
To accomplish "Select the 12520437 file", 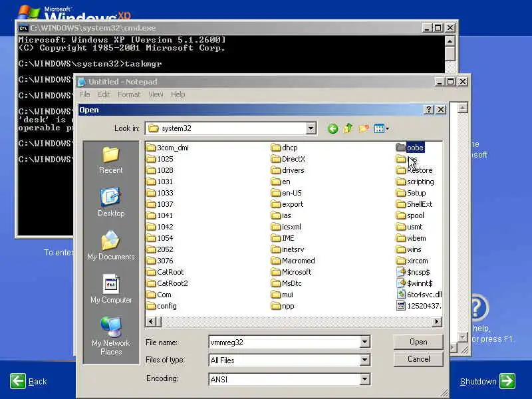I will [x=419, y=306].
